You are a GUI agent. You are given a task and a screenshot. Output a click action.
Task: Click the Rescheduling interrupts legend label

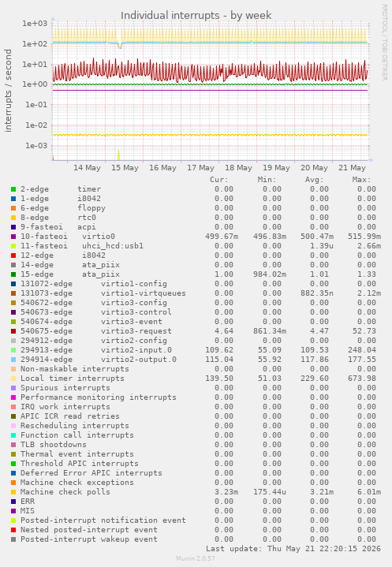[74, 426]
